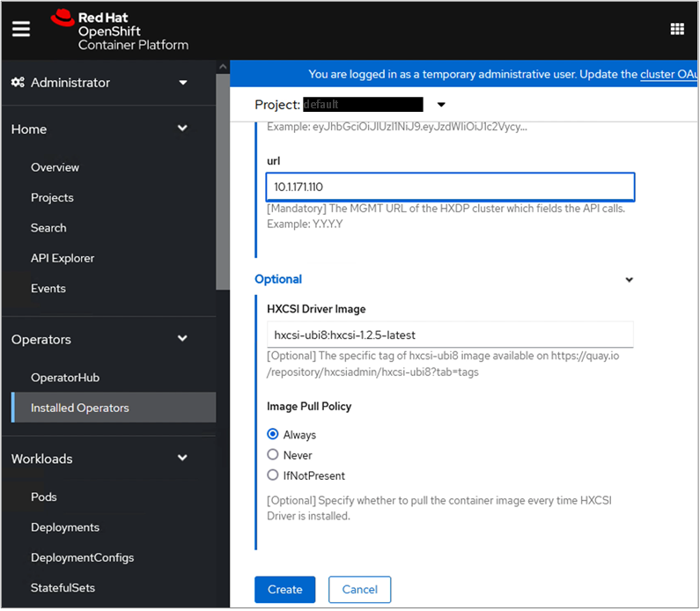Screen dimensions: 700x611
Task: Click the Administrator perspective gears icon
Action: pos(18,83)
